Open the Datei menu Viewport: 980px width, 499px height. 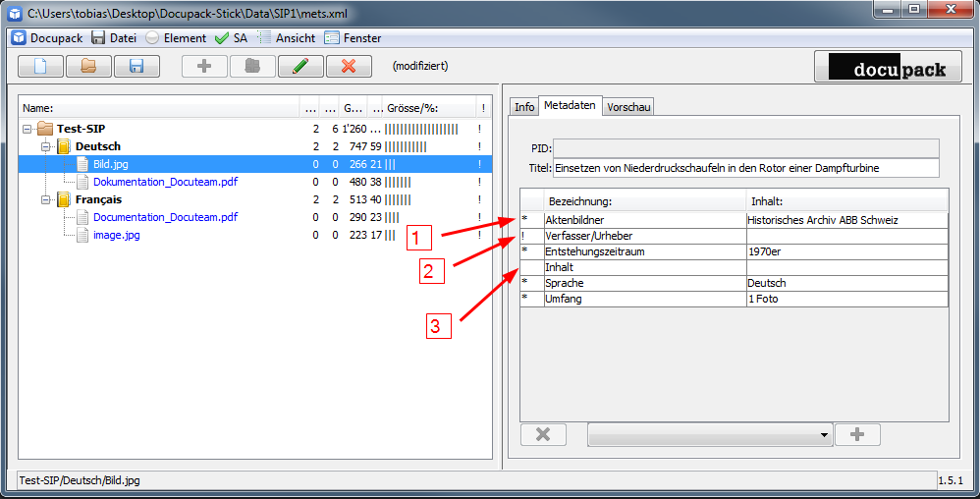(x=113, y=38)
